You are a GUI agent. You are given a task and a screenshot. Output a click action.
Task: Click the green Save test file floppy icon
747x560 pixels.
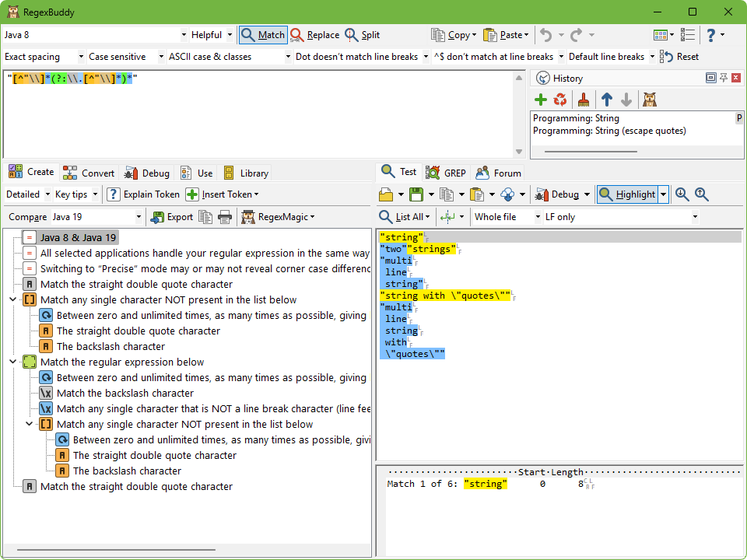pos(416,194)
